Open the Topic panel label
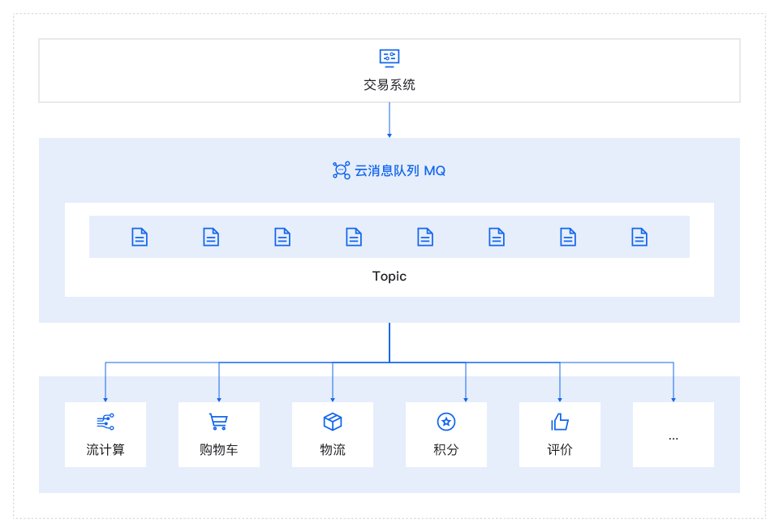 (x=389, y=276)
